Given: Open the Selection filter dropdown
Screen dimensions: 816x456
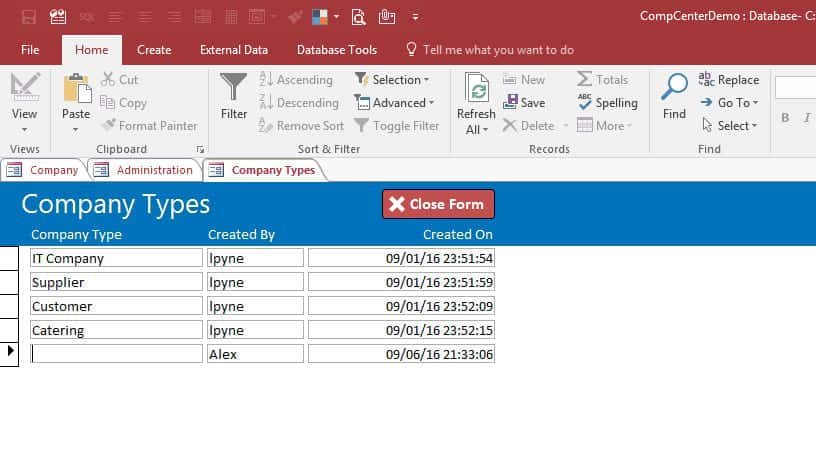Looking at the screenshot, I should pos(392,80).
